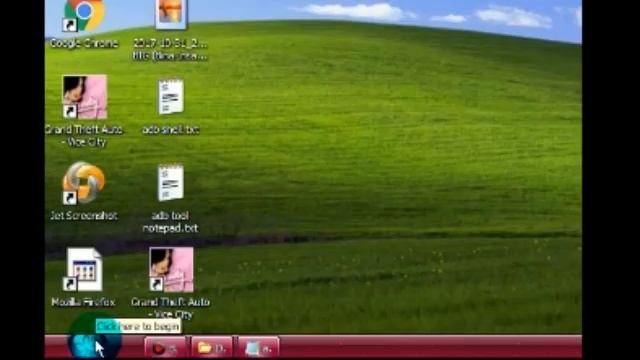Screen dimensions: 640x360
Task: Click the "Click here to begin" tooltip
Action: pos(138,326)
